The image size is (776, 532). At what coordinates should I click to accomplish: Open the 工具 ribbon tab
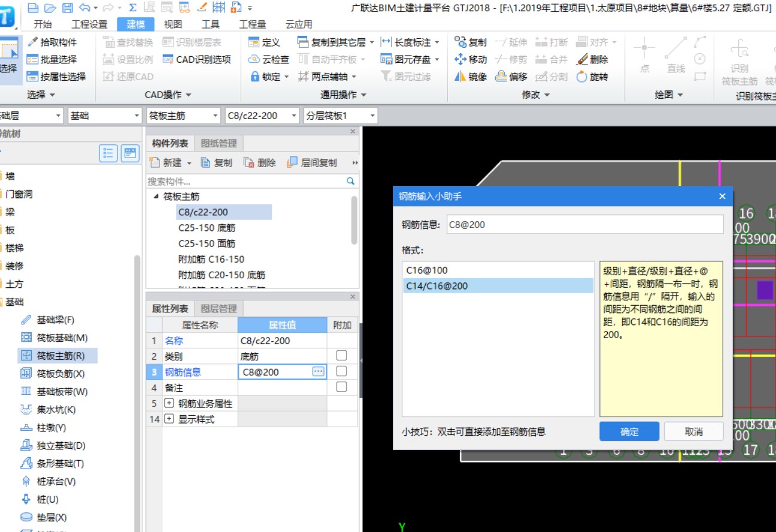210,25
